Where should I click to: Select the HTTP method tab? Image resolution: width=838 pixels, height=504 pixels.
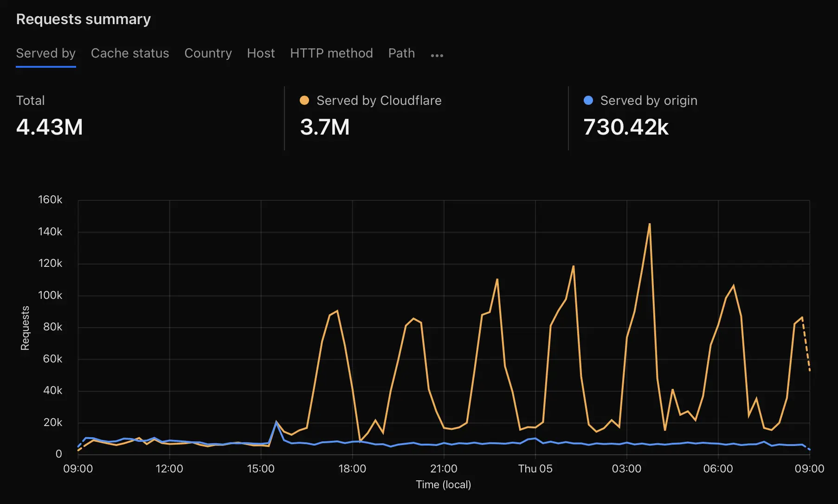(x=331, y=53)
